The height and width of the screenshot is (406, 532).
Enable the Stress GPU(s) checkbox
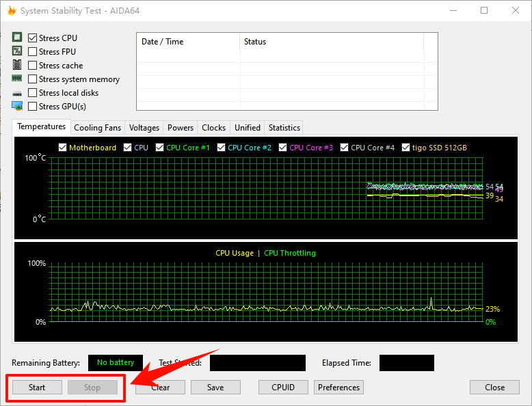[32, 107]
